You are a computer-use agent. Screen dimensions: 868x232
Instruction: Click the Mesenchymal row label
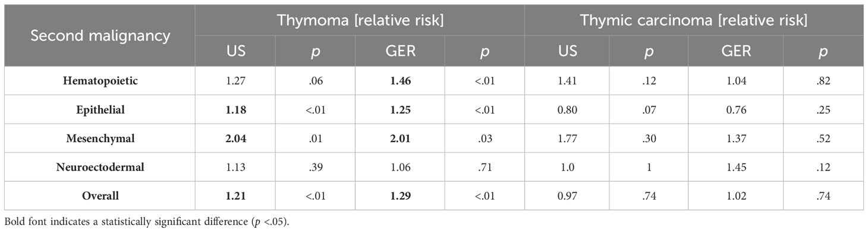(100, 138)
